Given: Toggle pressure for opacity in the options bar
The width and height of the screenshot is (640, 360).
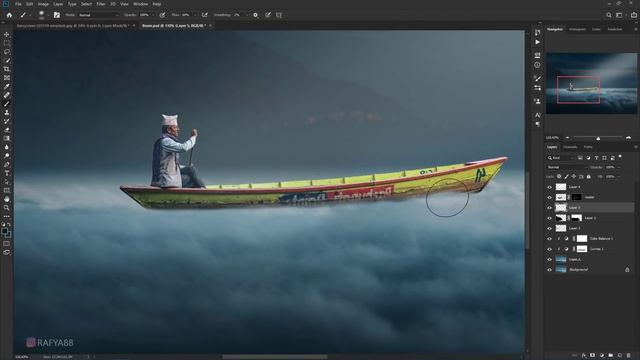Looking at the screenshot, I should coord(162,15).
